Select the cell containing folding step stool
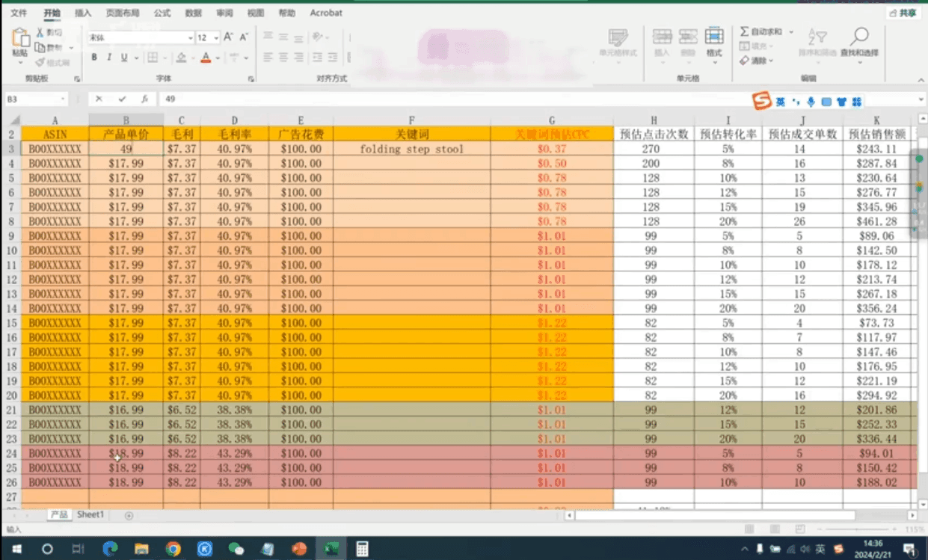Image resolution: width=928 pixels, height=560 pixels. tap(411, 149)
